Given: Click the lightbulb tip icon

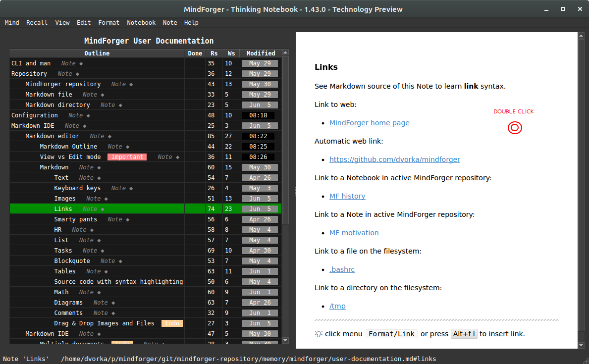Looking at the screenshot, I should tap(319, 334).
